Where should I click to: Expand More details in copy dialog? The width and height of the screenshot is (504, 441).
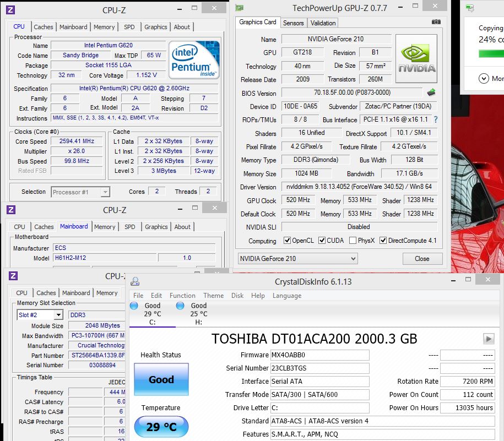[484, 79]
